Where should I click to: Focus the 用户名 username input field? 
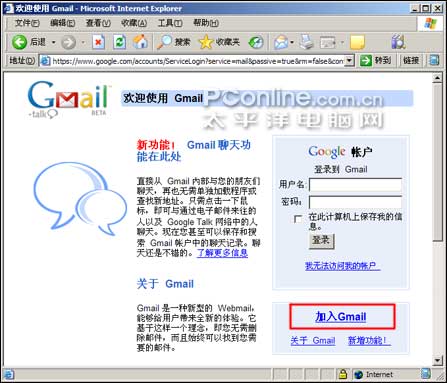(355, 184)
